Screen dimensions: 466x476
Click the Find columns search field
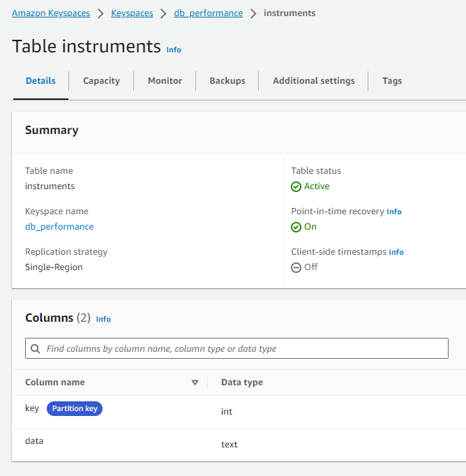coord(244,348)
